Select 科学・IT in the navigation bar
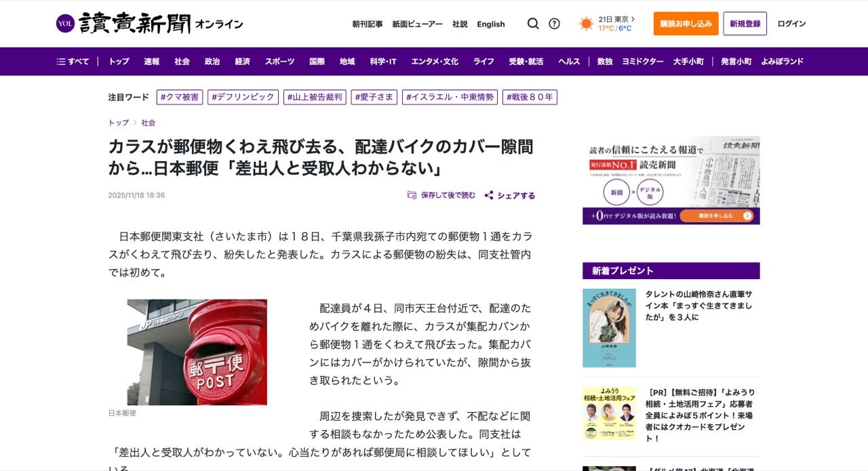 (x=383, y=62)
